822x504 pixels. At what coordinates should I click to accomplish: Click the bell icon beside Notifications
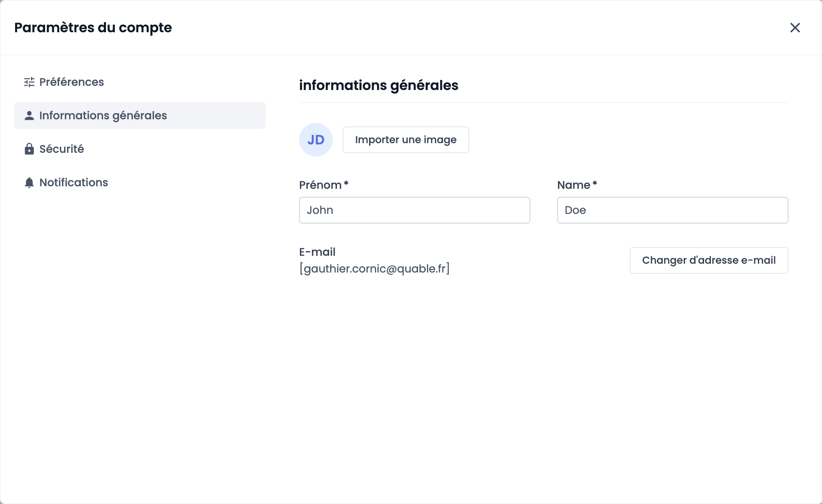[x=29, y=183]
